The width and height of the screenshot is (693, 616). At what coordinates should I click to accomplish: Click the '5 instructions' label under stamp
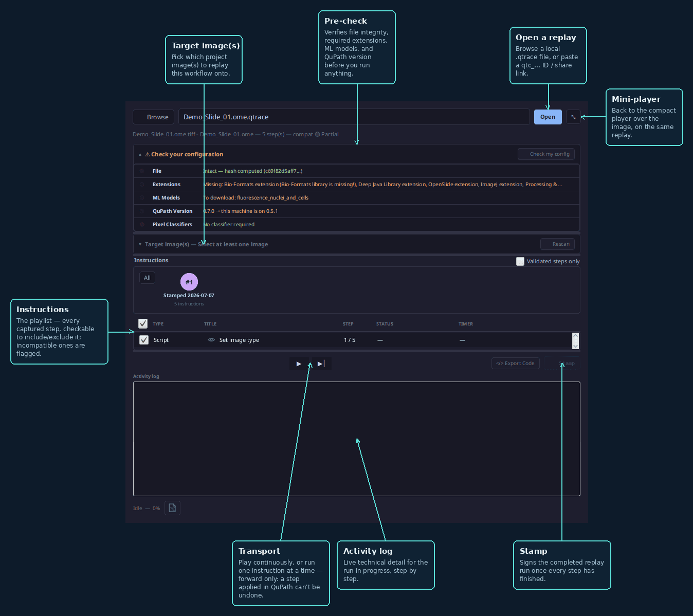(189, 304)
